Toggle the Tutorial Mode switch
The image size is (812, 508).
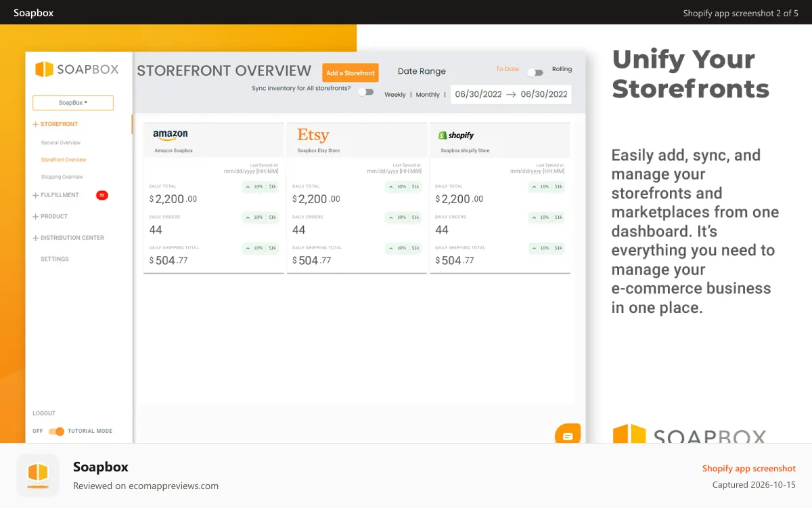click(x=57, y=431)
